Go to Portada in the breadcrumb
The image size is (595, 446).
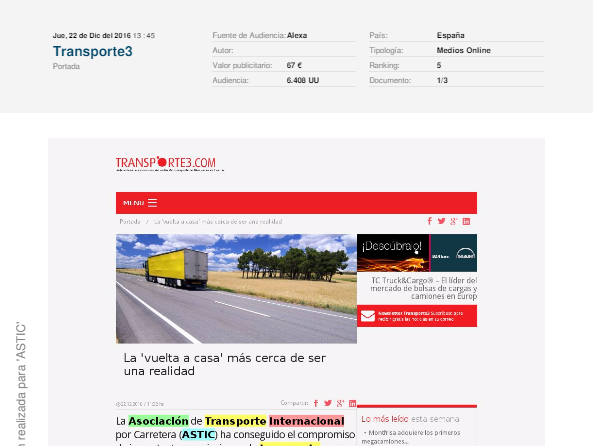tap(130, 222)
